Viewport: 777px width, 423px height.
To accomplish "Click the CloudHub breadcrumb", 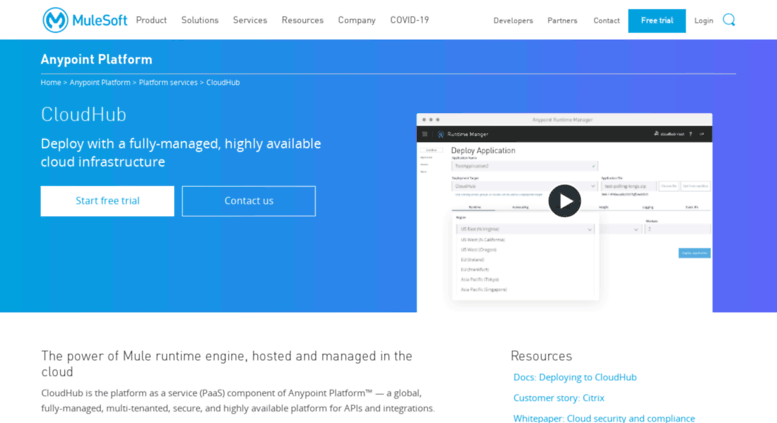I will point(223,82).
